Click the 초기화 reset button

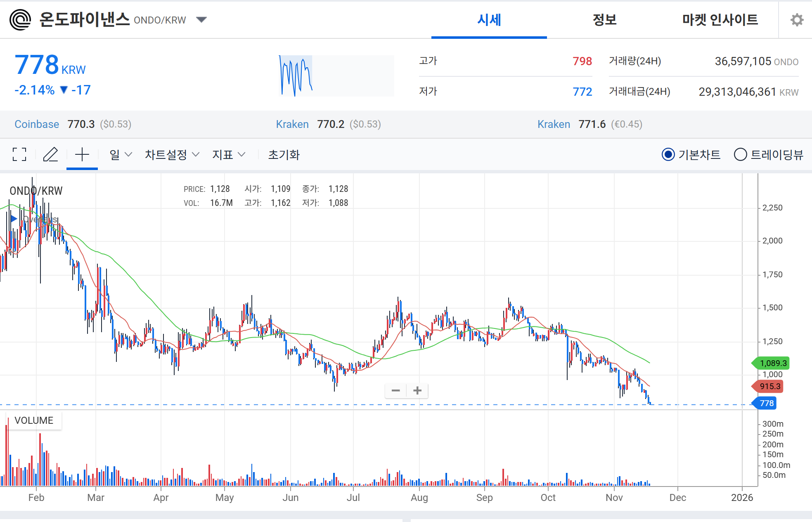coord(284,155)
